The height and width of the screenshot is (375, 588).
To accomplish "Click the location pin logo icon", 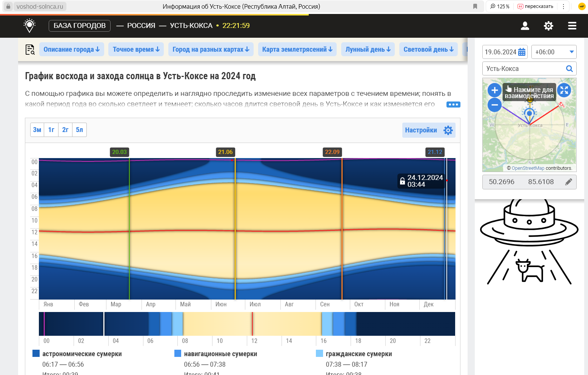I will click(29, 26).
